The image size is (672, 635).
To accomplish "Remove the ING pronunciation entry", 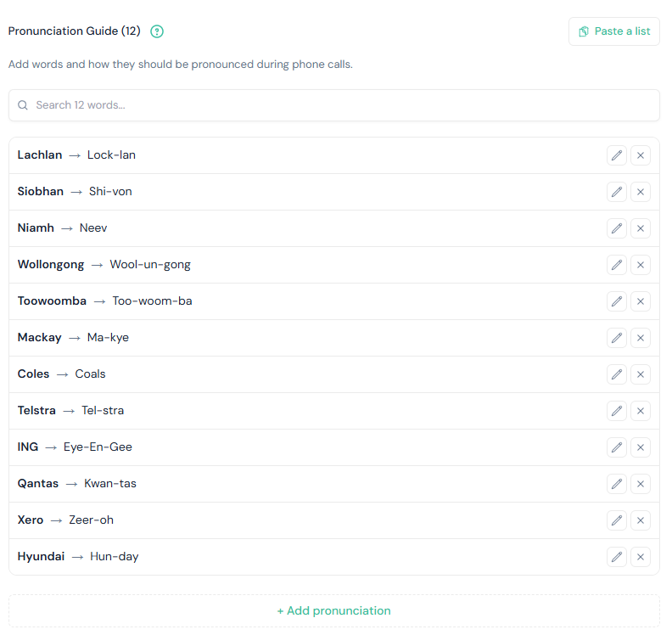I will (x=641, y=447).
